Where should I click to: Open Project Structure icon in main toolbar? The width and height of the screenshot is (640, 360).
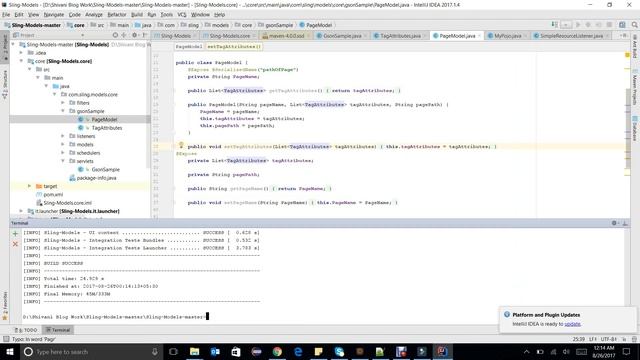(622, 25)
